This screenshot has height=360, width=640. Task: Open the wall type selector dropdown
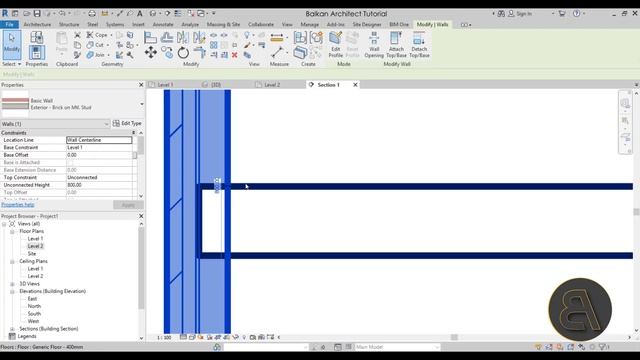[142, 104]
